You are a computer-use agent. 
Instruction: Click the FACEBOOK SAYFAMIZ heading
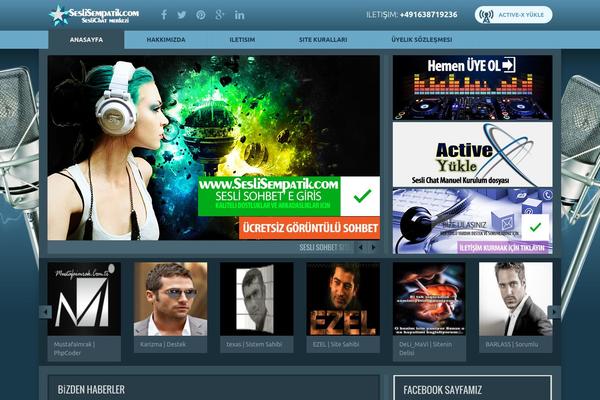[x=442, y=390]
